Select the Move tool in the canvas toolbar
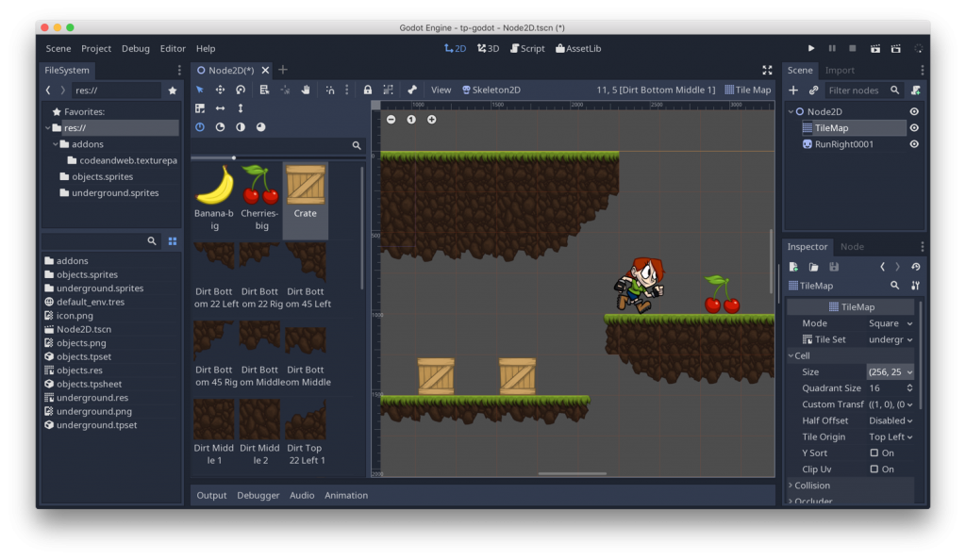Screen dimensions: 966x560 (x=221, y=90)
